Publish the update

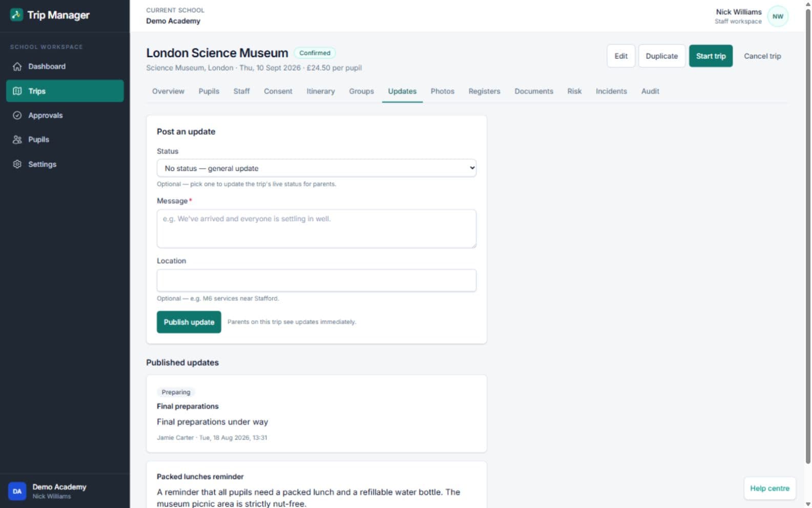coord(189,322)
